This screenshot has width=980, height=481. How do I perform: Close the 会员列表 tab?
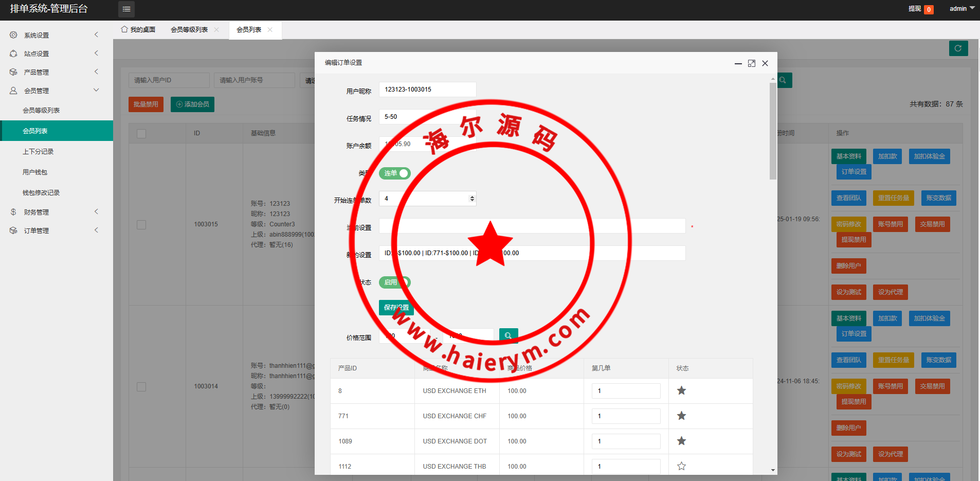pos(270,30)
